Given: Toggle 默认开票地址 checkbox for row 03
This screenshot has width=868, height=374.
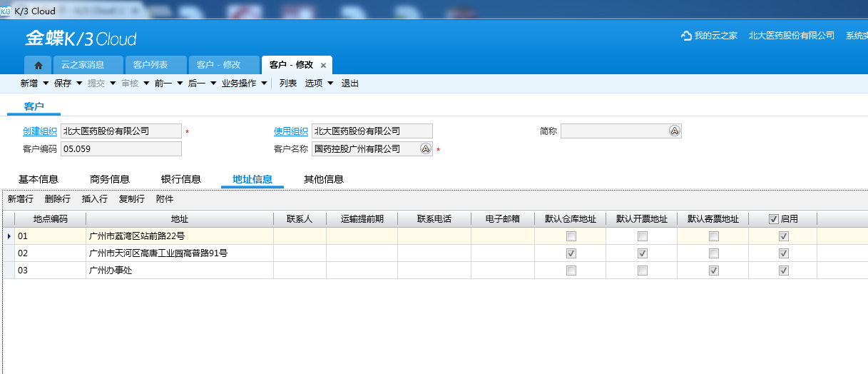Looking at the screenshot, I should click(643, 271).
